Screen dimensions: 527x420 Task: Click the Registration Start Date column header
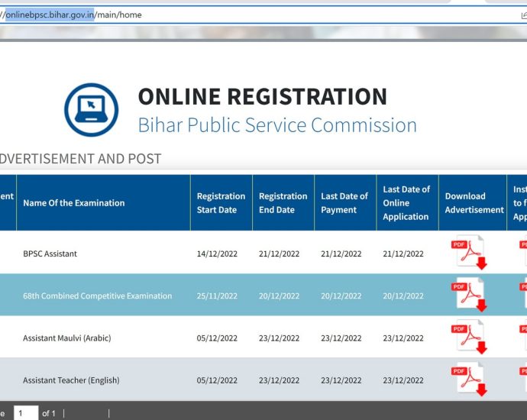point(221,203)
